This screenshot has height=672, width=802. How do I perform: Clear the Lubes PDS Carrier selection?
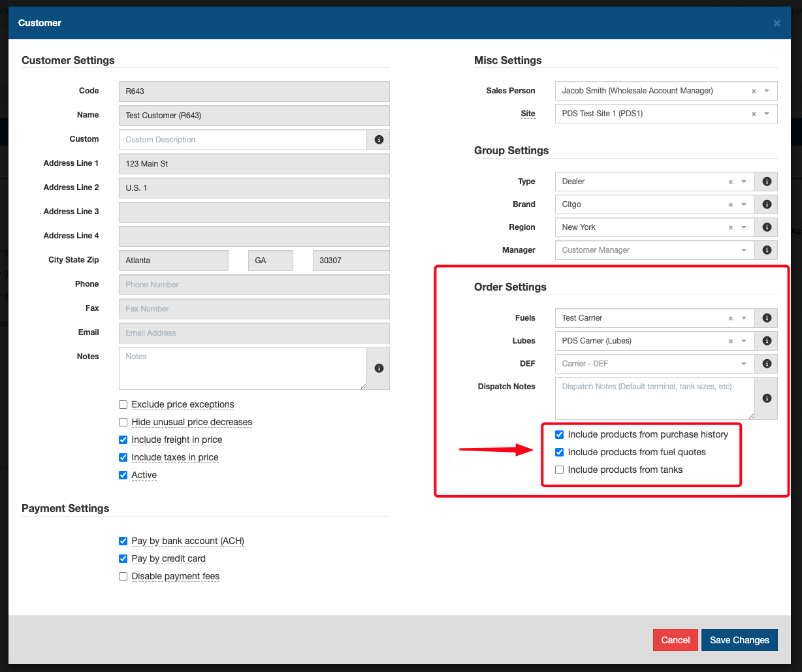(x=731, y=342)
